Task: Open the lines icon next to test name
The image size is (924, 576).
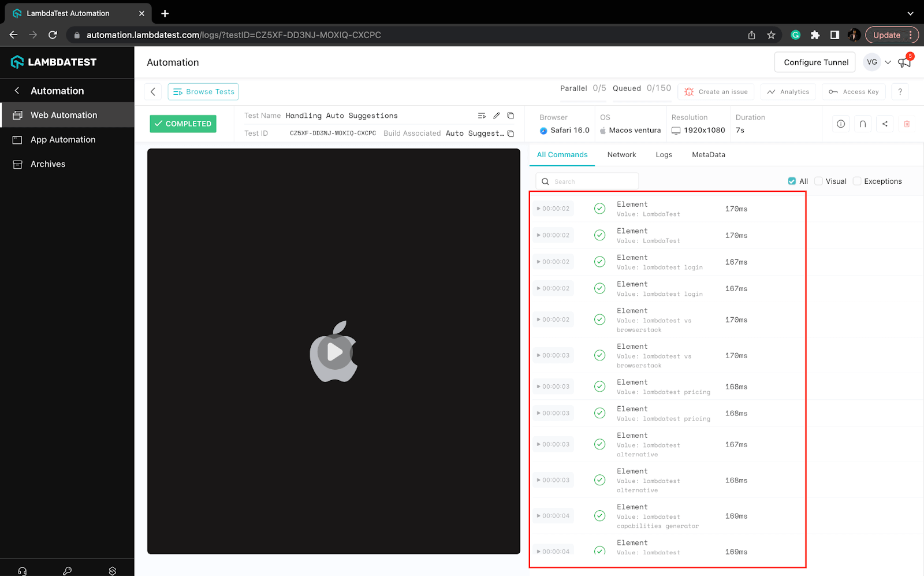Action: click(x=482, y=116)
